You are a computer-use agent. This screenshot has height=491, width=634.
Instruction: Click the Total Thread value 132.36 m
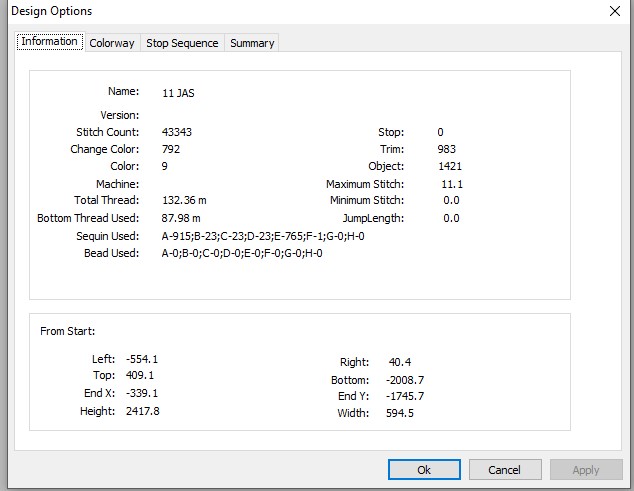pyautogui.click(x=184, y=200)
